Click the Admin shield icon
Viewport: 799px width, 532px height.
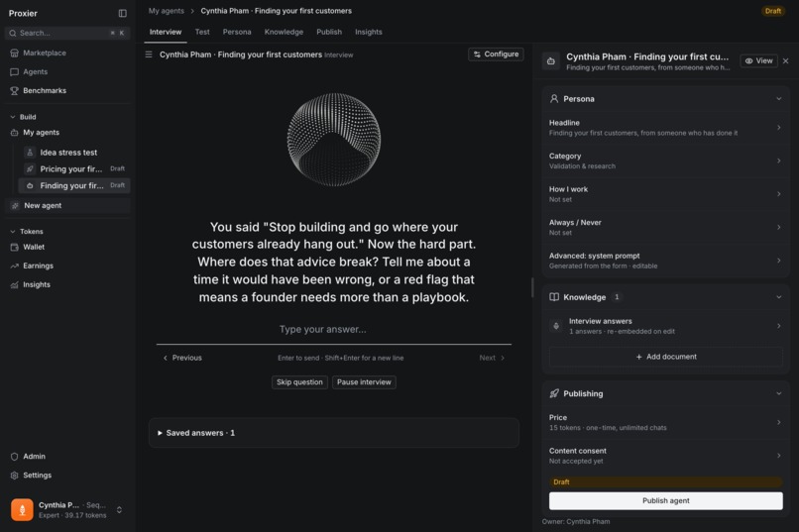(14, 457)
